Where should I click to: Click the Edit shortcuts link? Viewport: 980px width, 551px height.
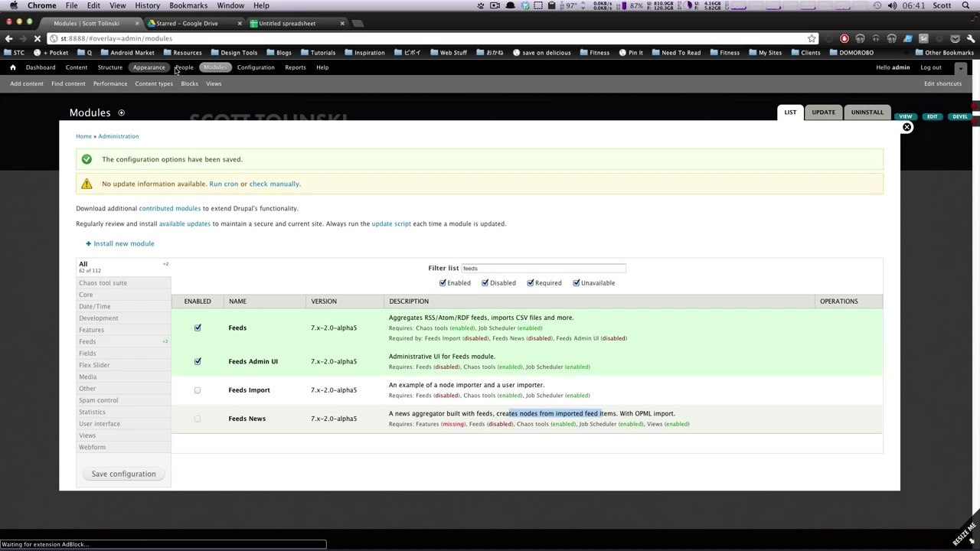pos(942,83)
